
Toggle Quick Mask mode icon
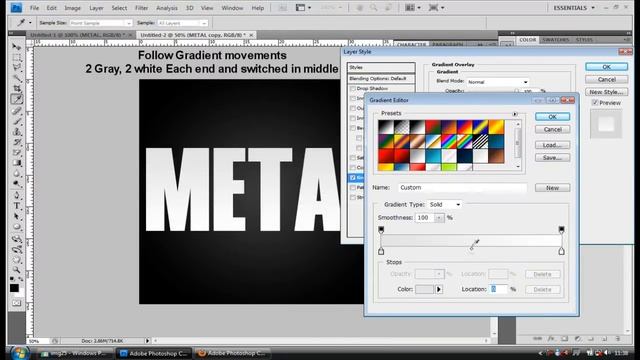(x=16, y=303)
